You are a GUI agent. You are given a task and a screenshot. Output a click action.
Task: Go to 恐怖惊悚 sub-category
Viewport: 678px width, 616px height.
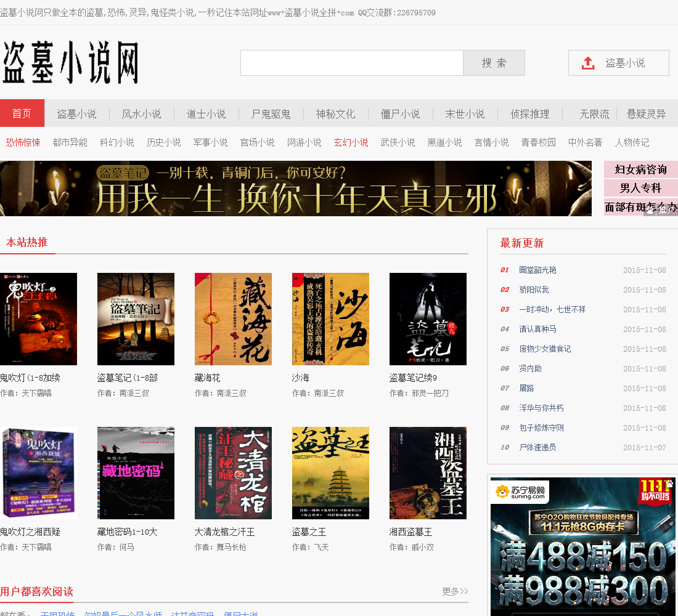coord(23,142)
